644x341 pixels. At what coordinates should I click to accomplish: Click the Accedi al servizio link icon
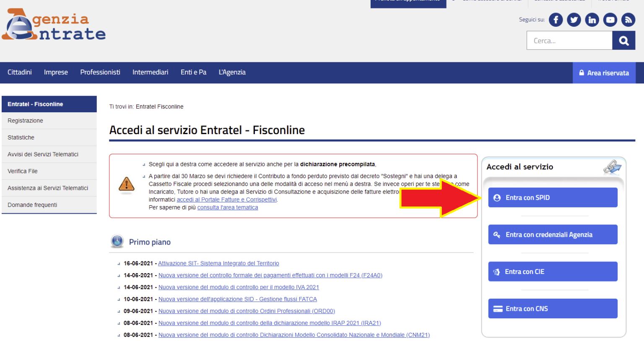click(x=612, y=167)
